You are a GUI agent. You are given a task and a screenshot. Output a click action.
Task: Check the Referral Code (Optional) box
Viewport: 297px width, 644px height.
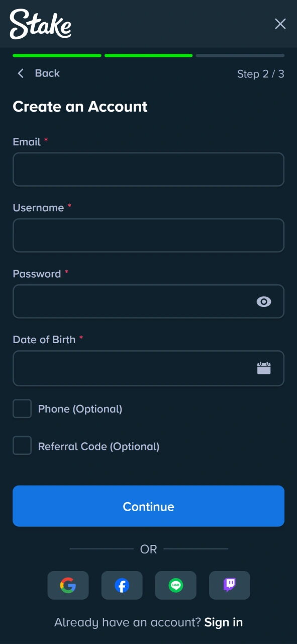[22, 446]
